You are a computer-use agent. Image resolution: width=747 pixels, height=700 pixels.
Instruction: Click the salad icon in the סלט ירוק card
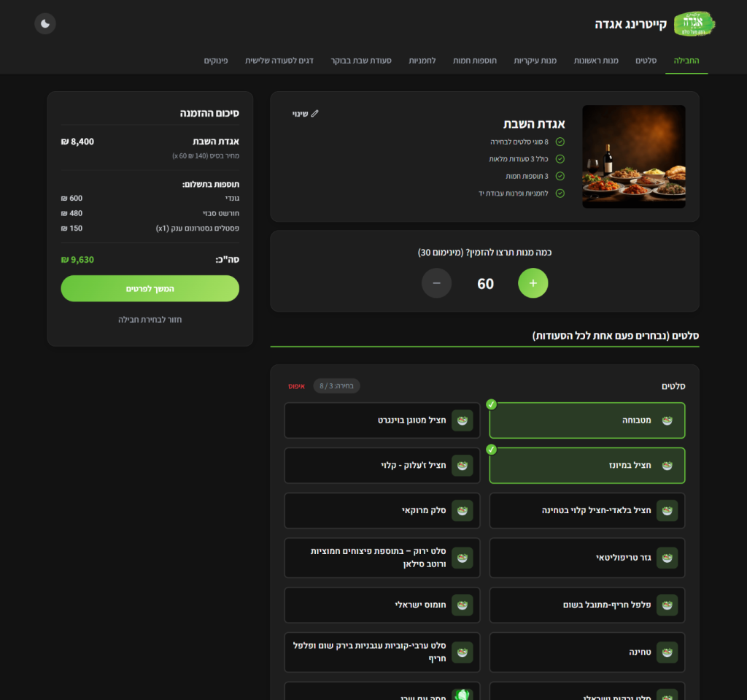pyautogui.click(x=462, y=558)
